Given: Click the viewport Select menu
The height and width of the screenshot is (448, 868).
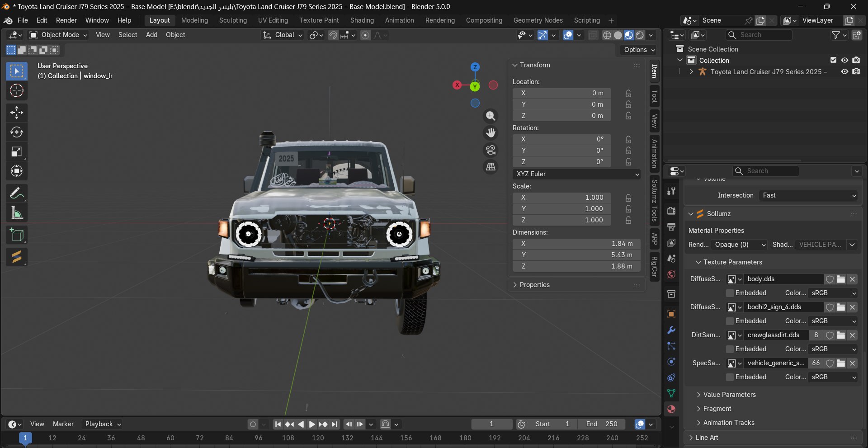Looking at the screenshot, I should 127,35.
